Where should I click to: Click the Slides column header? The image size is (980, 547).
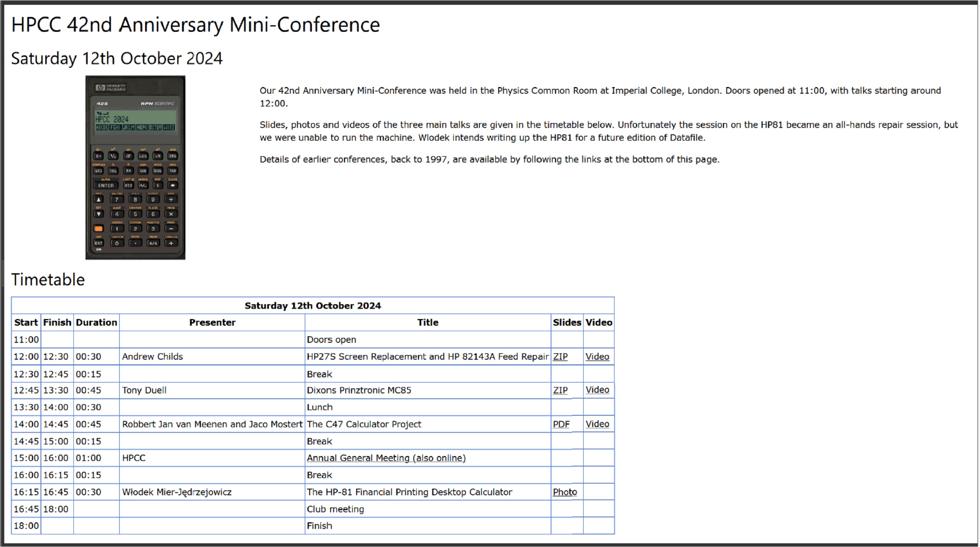point(566,322)
